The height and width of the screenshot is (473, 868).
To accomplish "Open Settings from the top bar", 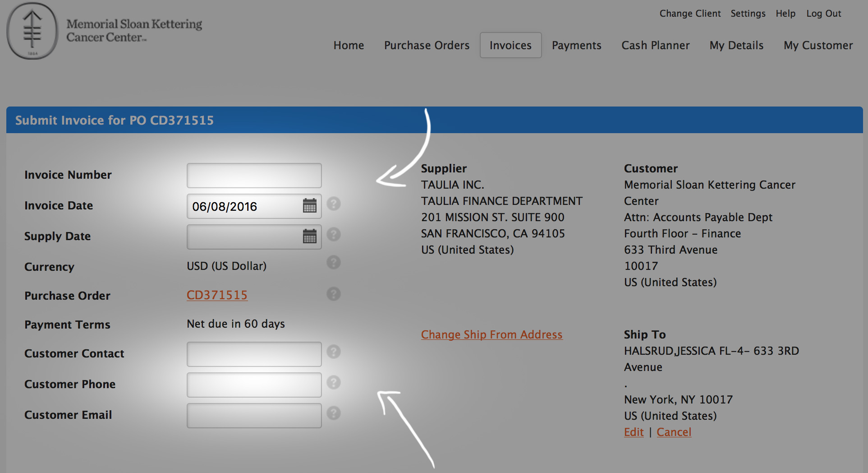I will click(x=748, y=14).
